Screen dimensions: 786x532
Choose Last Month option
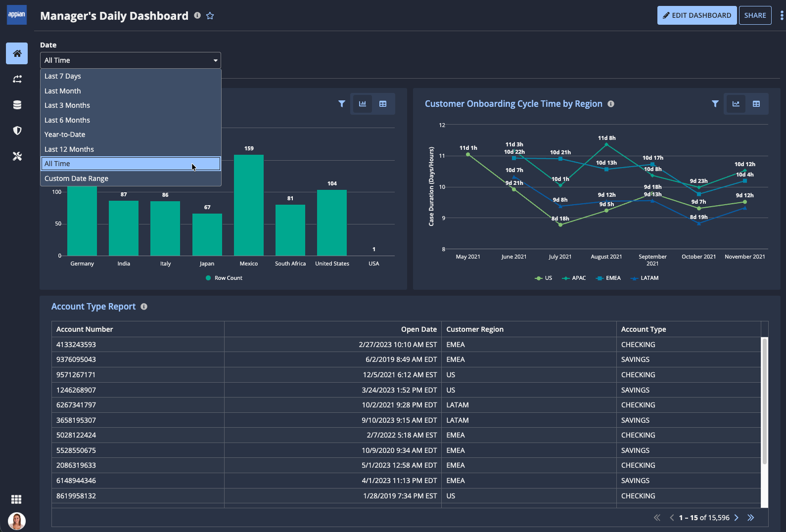pyautogui.click(x=131, y=91)
